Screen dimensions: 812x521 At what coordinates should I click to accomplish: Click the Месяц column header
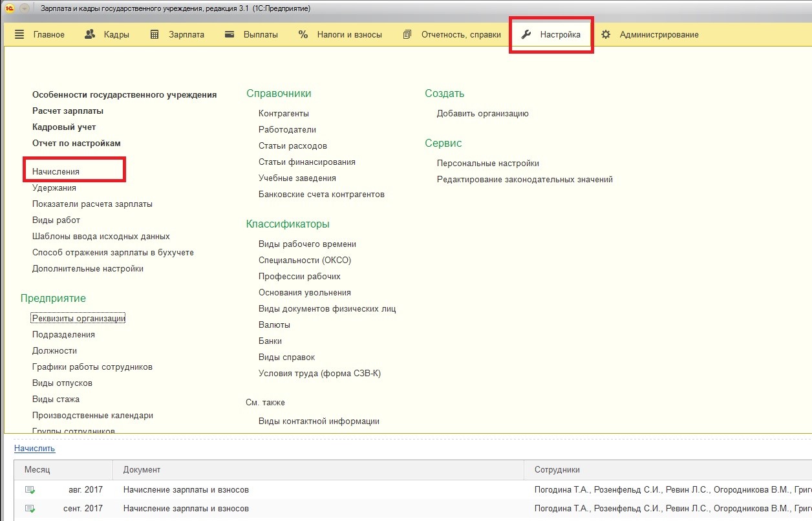(63, 469)
